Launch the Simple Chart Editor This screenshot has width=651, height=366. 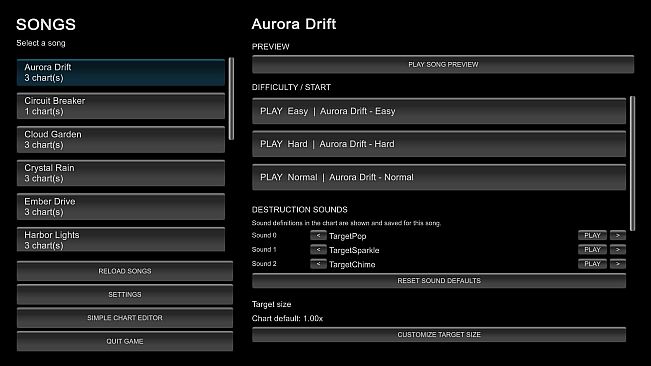[x=125, y=318]
